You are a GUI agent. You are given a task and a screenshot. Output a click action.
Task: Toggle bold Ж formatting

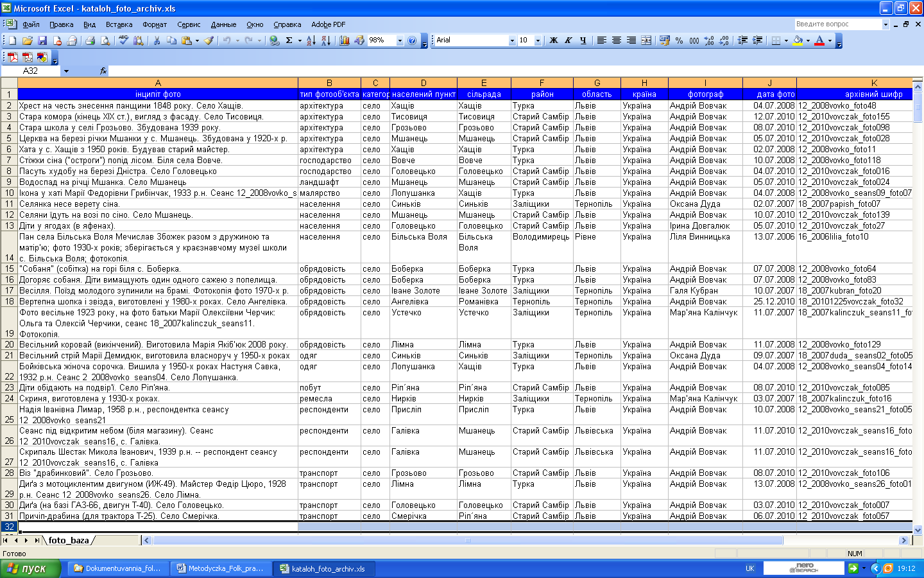click(553, 40)
